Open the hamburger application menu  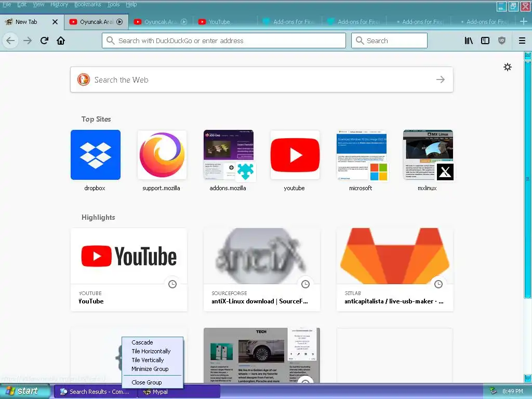coord(522,41)
